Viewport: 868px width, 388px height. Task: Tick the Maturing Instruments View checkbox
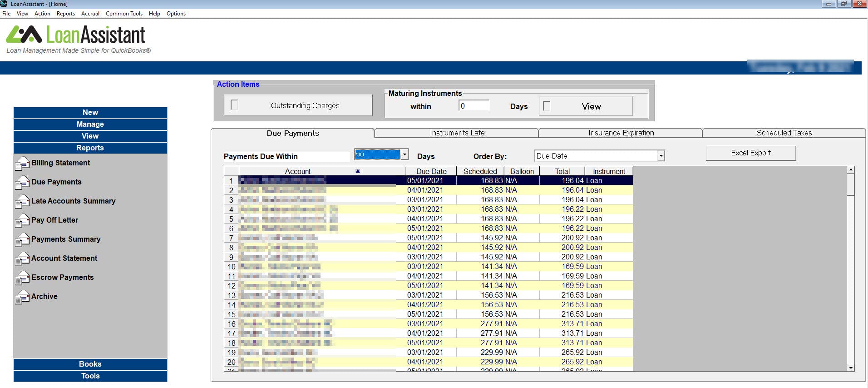click(547, 106)
